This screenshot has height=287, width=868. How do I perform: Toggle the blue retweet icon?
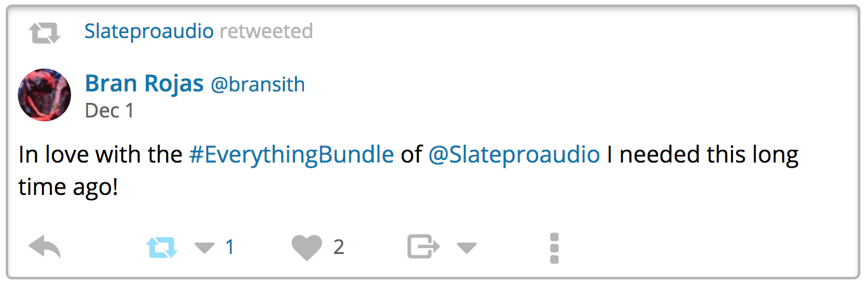[162, 247]
